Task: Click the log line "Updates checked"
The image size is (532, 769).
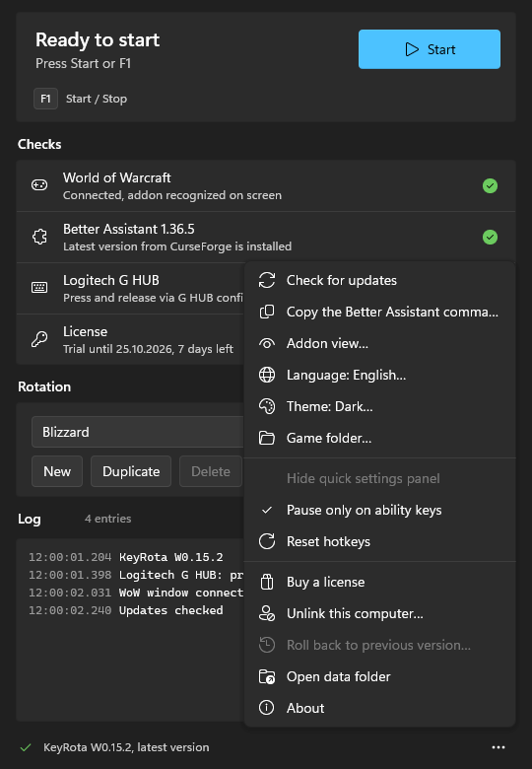Action: click(171, 610)
